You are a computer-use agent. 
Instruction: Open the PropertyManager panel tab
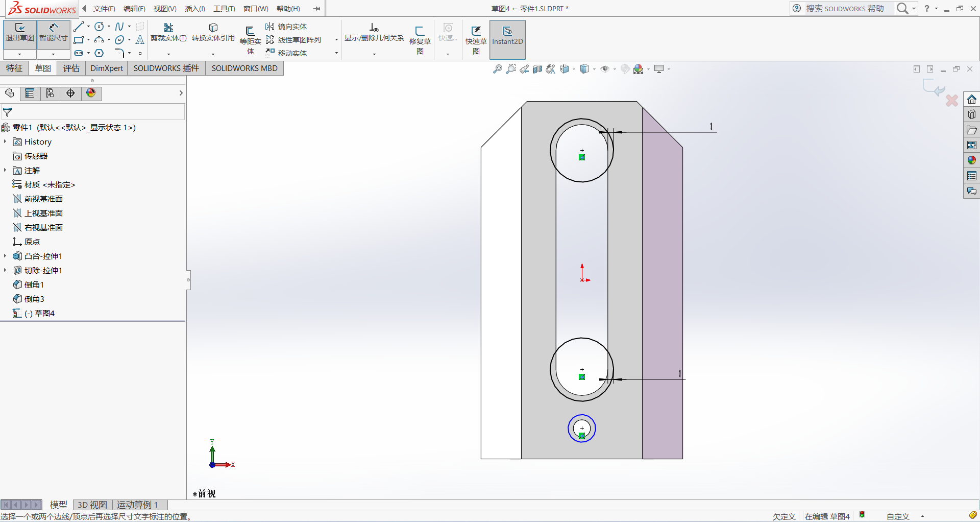coord(30,93)
